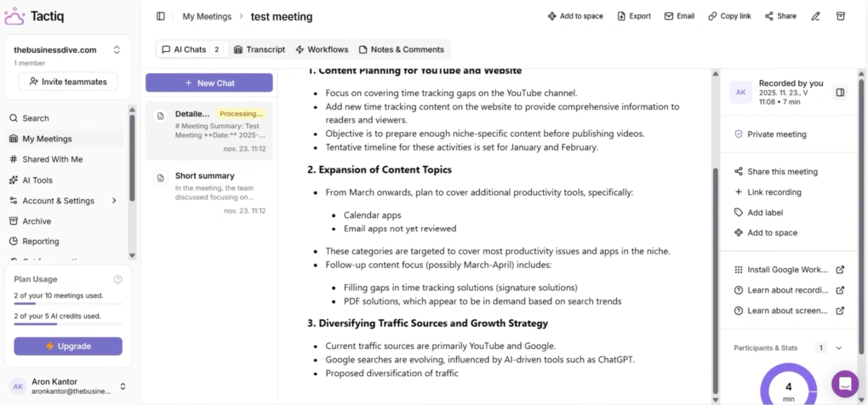
Task: Open the Workflows tab
Action: click(323, 49)
